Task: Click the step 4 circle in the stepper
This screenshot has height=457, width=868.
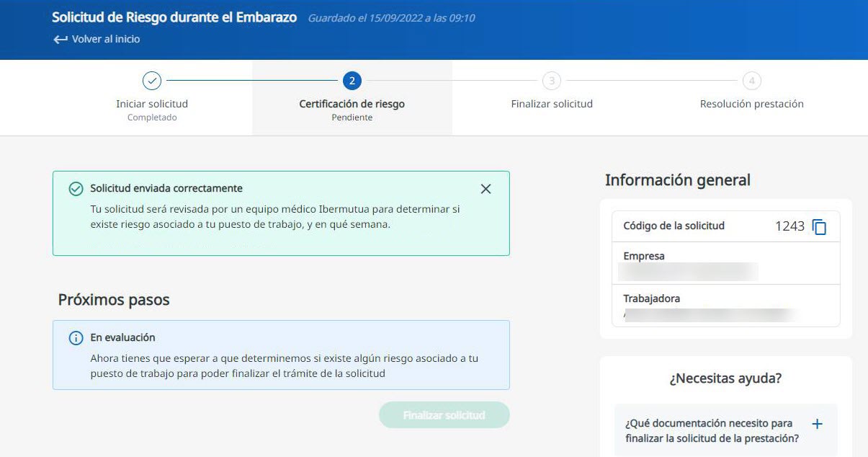Action: 751,81
